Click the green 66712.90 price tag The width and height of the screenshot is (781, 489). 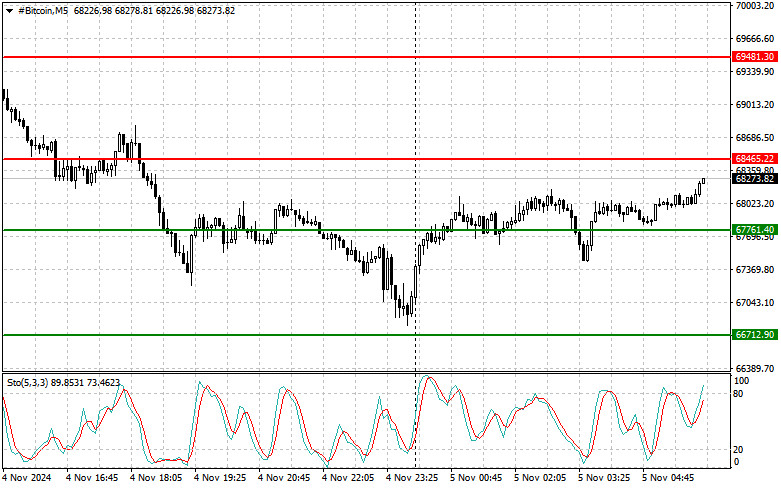coord(754,335)
